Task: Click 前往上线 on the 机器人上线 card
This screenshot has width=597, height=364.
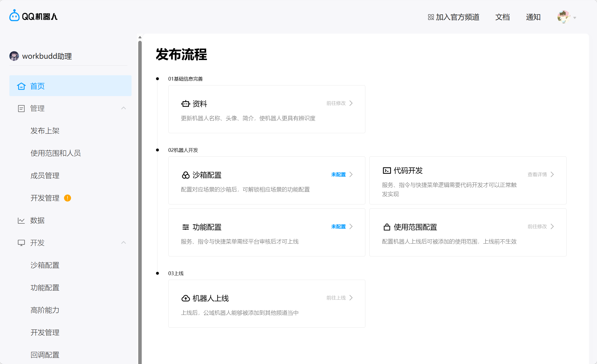Action: 336,298
